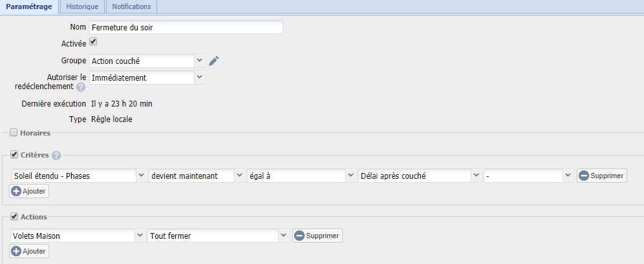Viewport: 644px width, 264px height.
Task: Open the Notifications tab
Action: (131, 6)
